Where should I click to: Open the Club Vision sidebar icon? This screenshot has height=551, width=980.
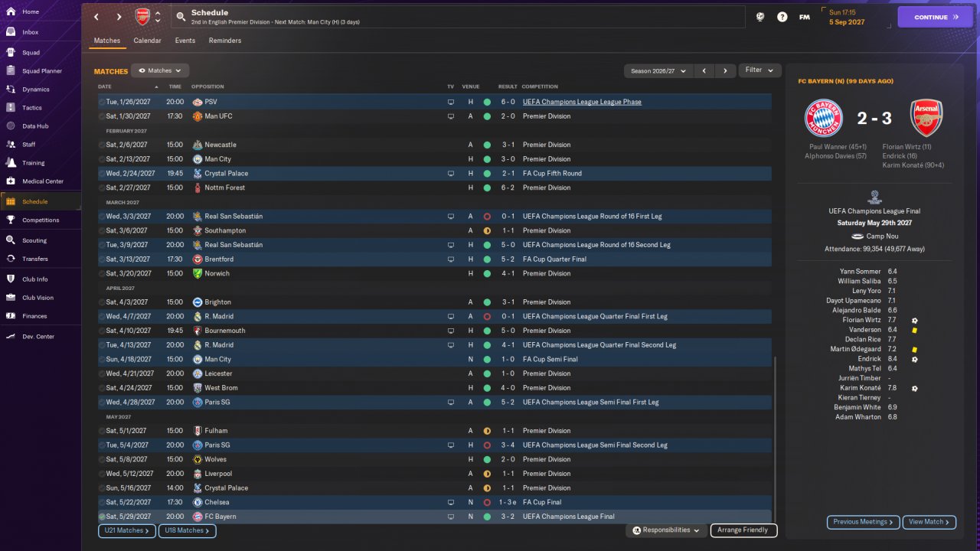pos(11,298)
